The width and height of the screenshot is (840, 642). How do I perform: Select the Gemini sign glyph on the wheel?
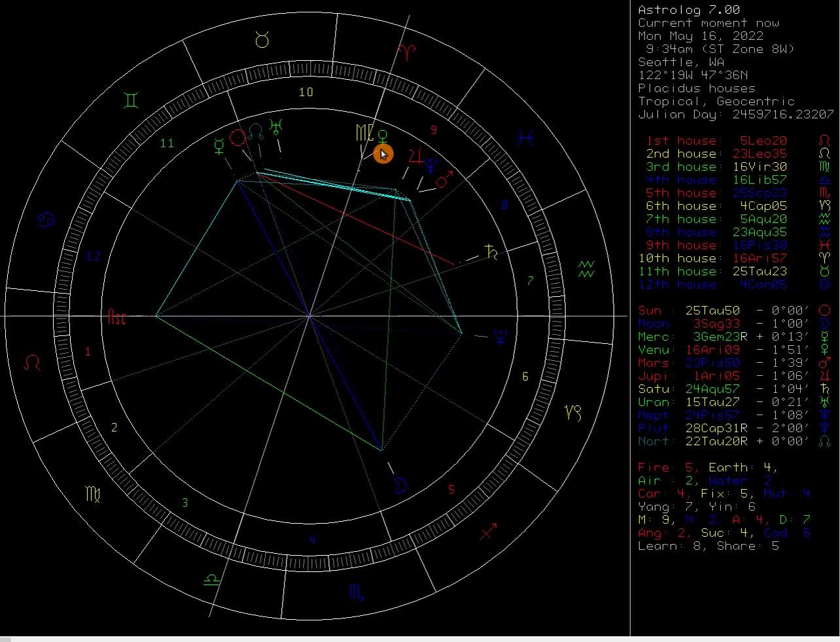pos(131,101)
